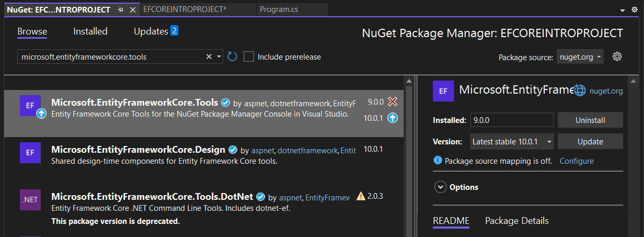
Task: Click the nuget.org globe icon
Action: coord(580,91)
